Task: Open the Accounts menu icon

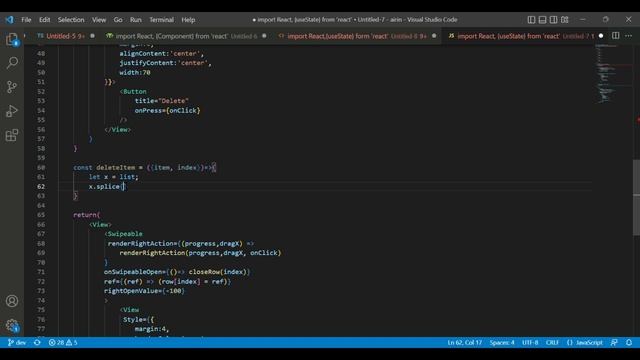Action: pos(12,301)
